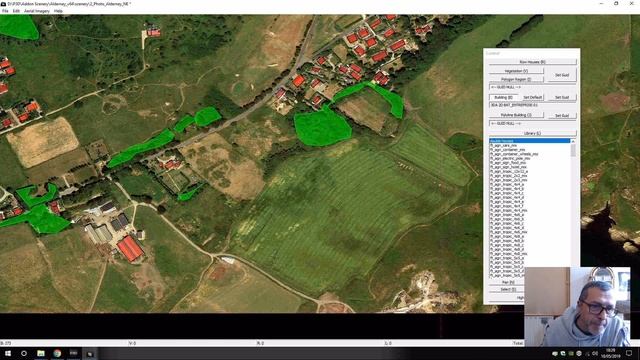Click the Select (S) button
This screenshot has height=360, width=640.
[508, 289]
